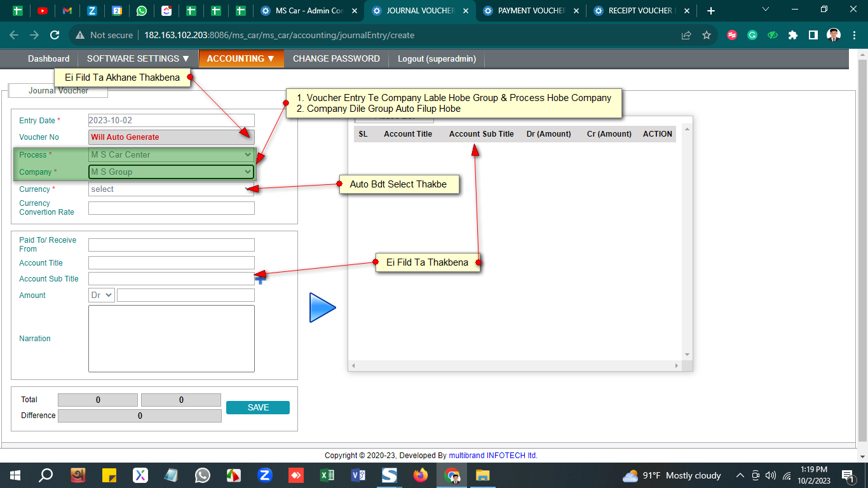Click the voucher list vertical scrollbar

tap(687, 241)
